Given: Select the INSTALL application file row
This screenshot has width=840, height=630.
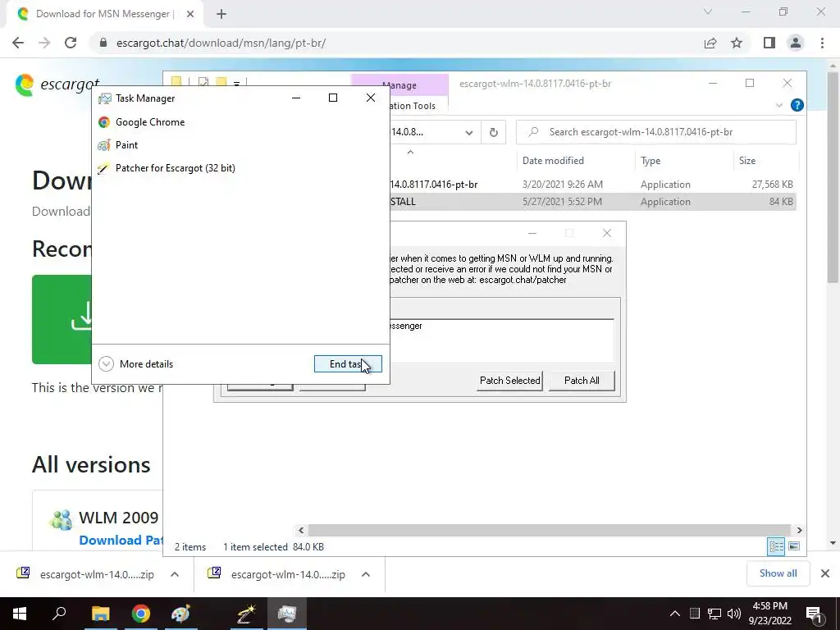Looking at the screenshot, I should coord(592,202).
